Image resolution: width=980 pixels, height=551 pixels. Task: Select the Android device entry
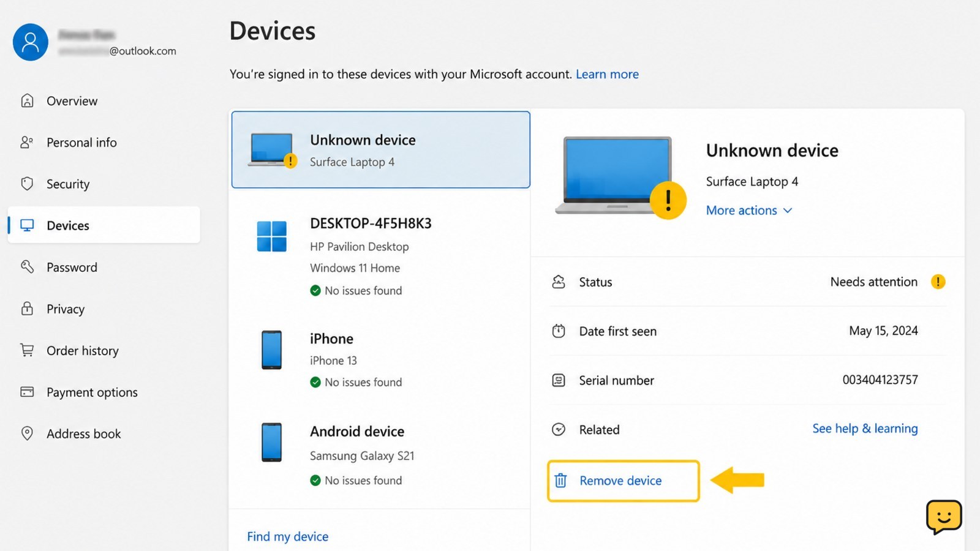[380, 455]
